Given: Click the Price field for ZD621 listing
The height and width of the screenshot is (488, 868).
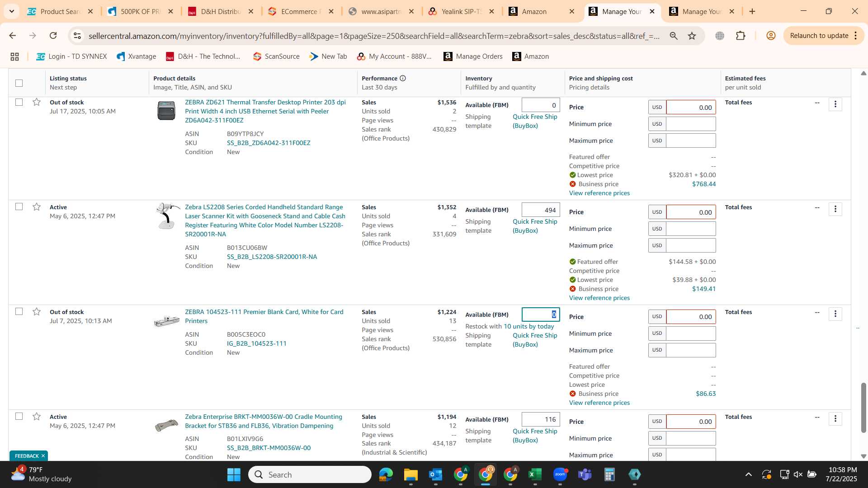Looking at the screenshot, I should pos(691,108).
